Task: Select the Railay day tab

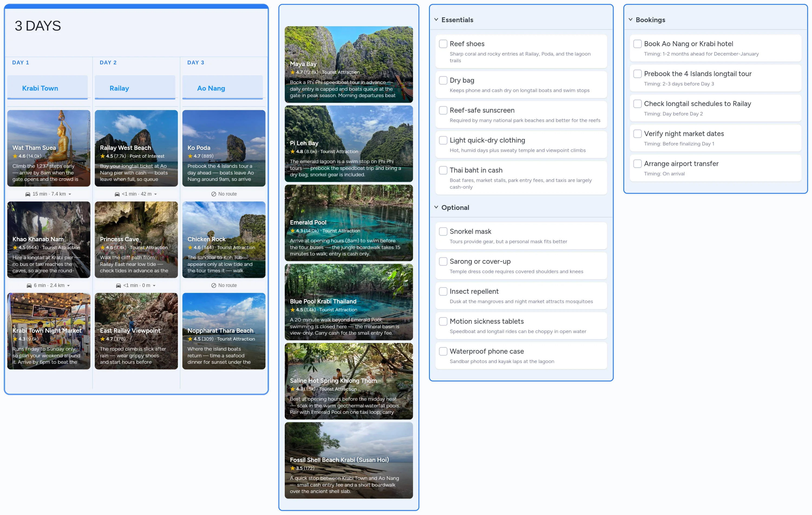Action: click(135, 88)
